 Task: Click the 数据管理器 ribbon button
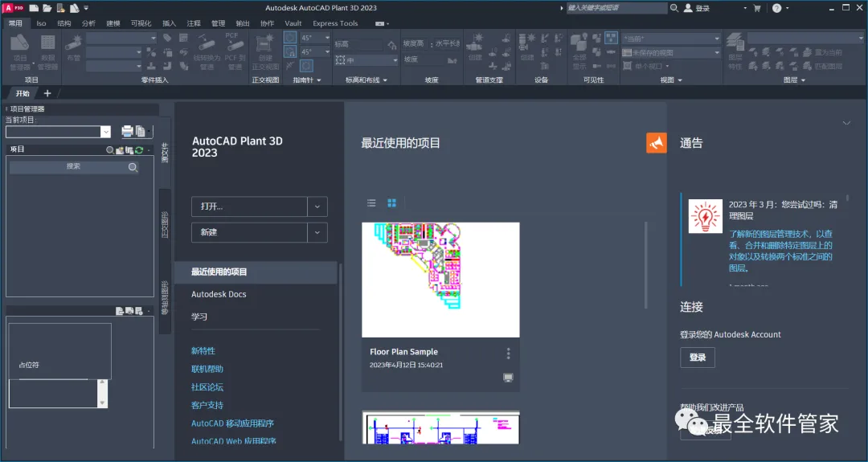coord(47,52)
